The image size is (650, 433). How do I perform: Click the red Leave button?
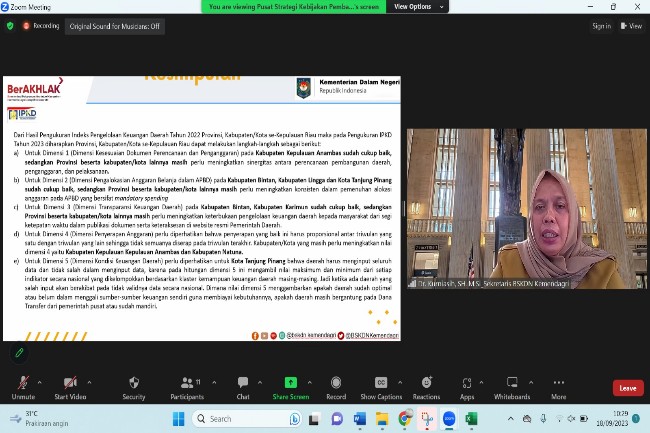(x=627, y=388)
